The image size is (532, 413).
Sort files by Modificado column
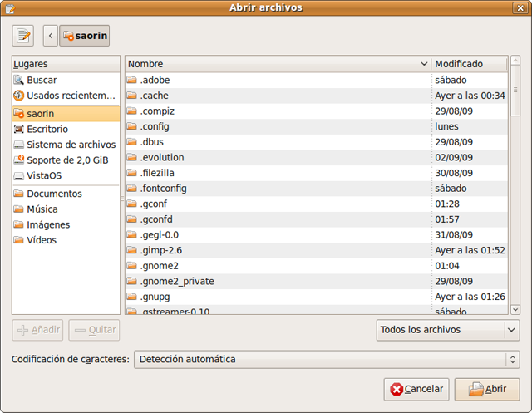(469, 64)
